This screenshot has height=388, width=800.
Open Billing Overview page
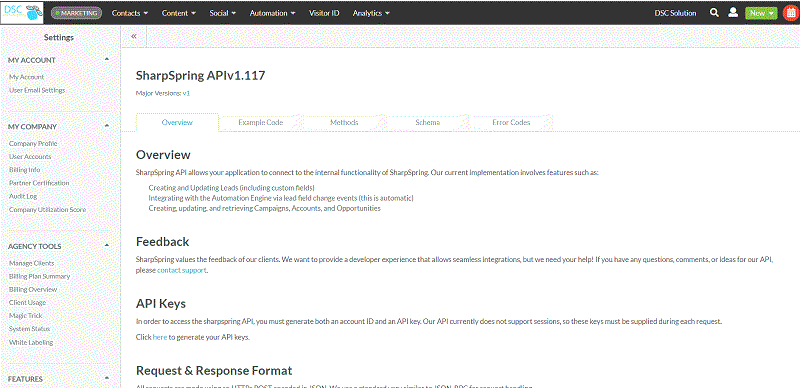point(33,290)
